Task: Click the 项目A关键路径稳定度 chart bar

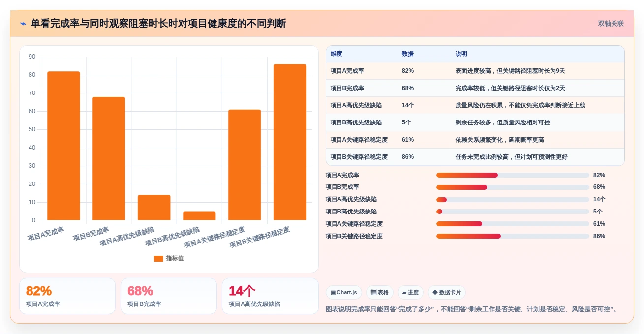Action: click(245, 165)
